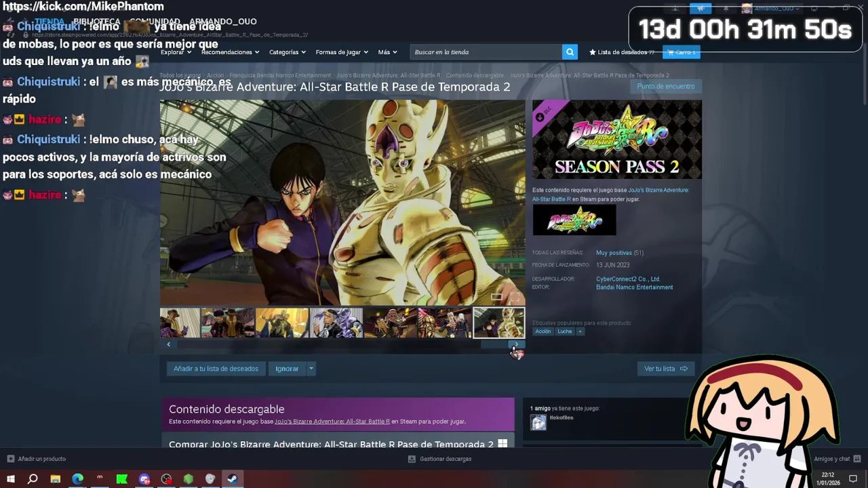868x488 pixels.
Task: Switch to the TIENDA tab
Action: [x=50, y=22]
